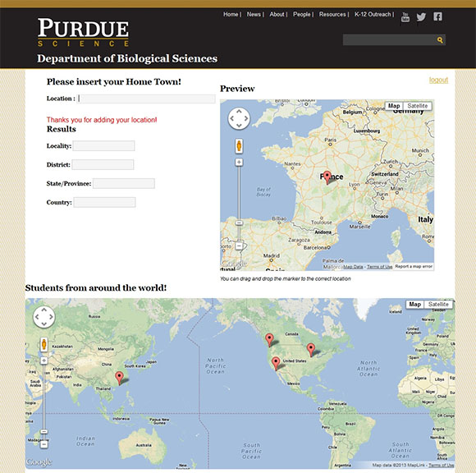Switch world map to Satellite view
The image size is (476, 473).
[438, 304]
